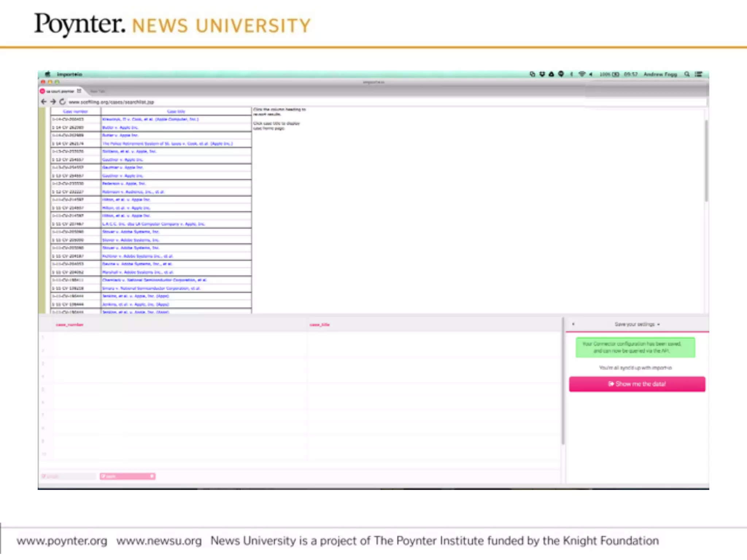The image size is (747, 560).
Task: Sort by the 'Case number' column heading
Action: pos(75,111)
